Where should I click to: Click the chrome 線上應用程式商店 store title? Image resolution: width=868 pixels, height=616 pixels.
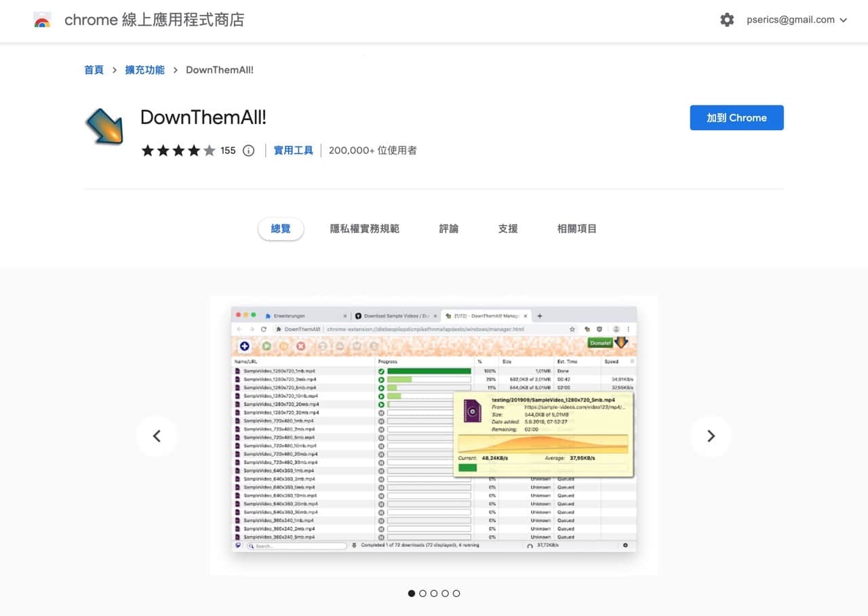tap(155, 20)
